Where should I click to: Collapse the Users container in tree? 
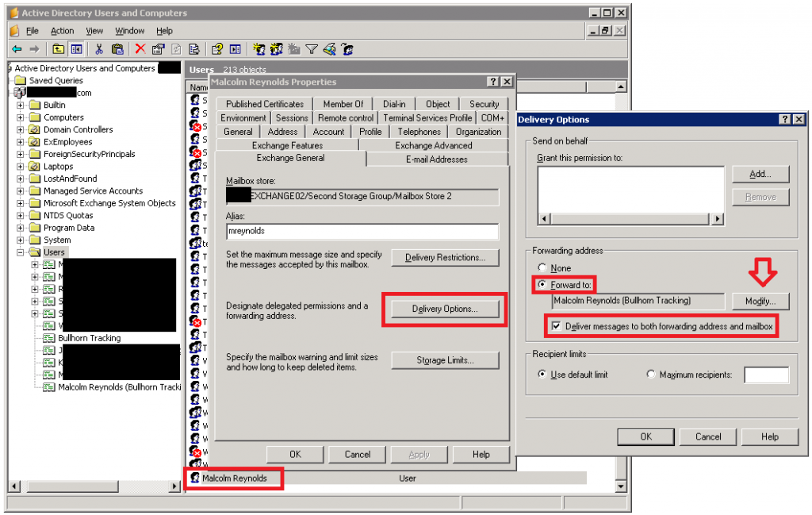21,252
